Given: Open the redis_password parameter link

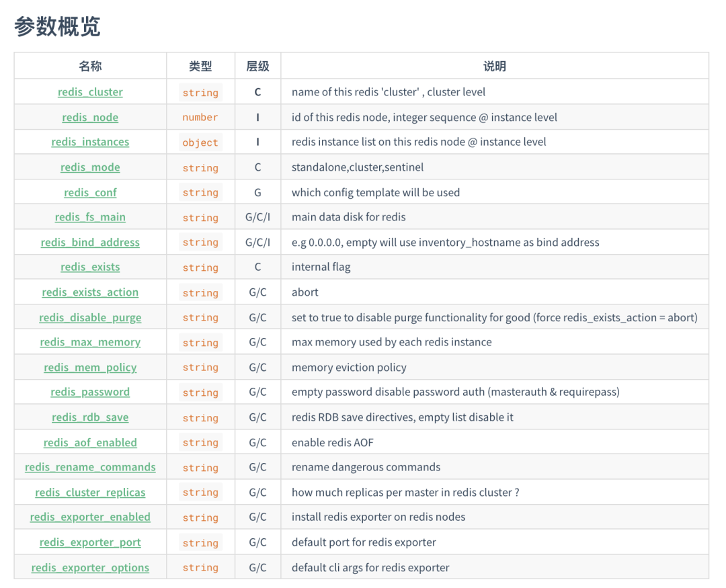Looking at the screenshot, I should pyautogui.click(x=90, y=392).
